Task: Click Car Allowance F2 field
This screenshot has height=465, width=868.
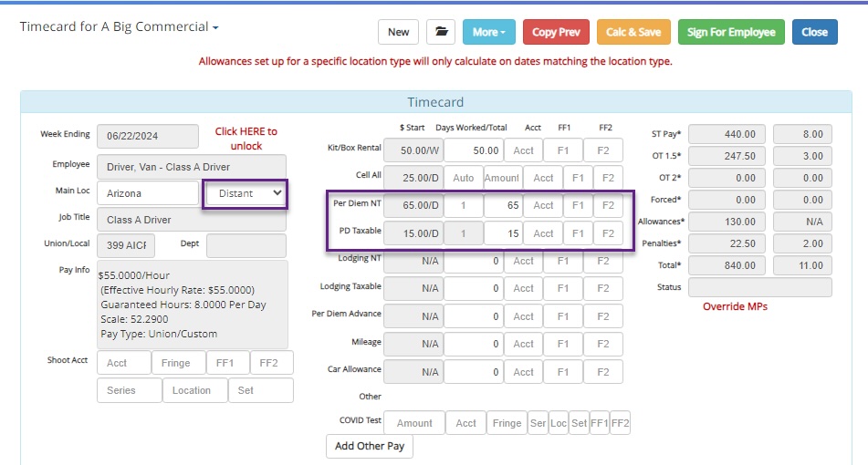Action: pos(602,372)
